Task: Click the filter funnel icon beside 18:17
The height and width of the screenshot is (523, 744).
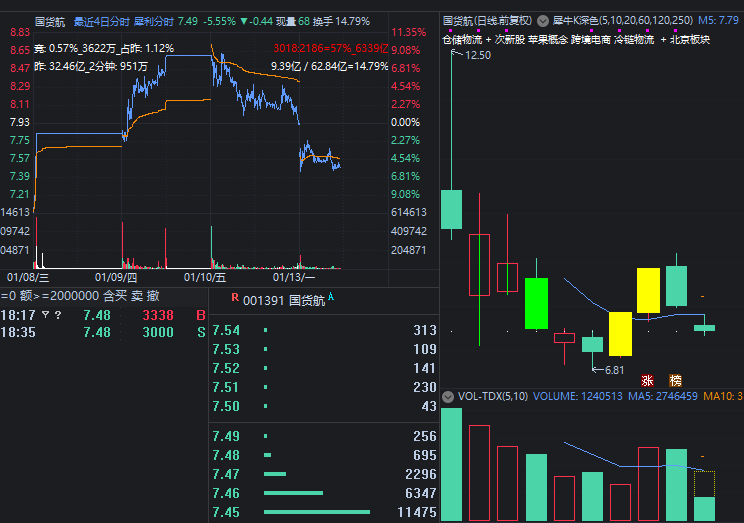Action: 44,315
